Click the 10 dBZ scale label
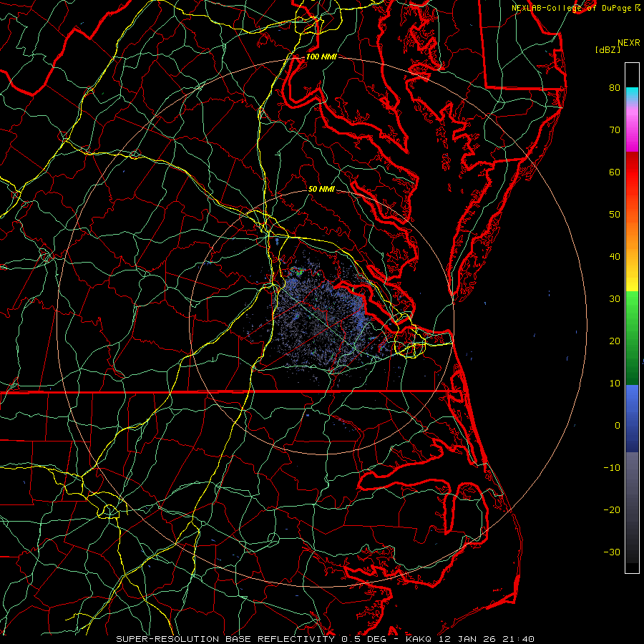Screen dimensions: 644x644 click(x=614, y=383)
